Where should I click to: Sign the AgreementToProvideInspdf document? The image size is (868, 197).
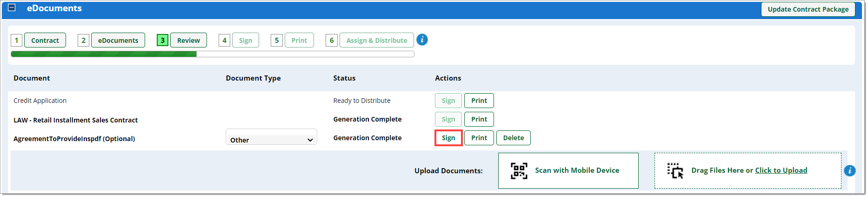[x=448, y=138]
